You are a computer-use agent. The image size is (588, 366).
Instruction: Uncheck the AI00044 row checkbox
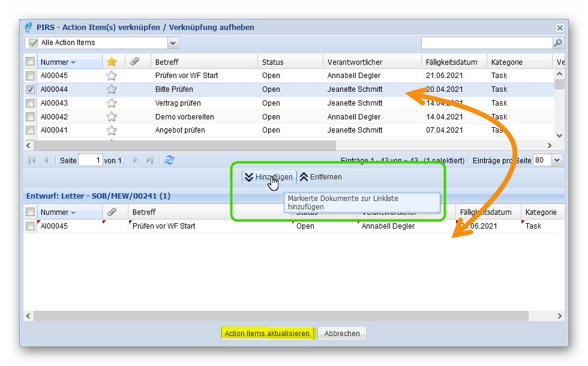click(30, 89)
